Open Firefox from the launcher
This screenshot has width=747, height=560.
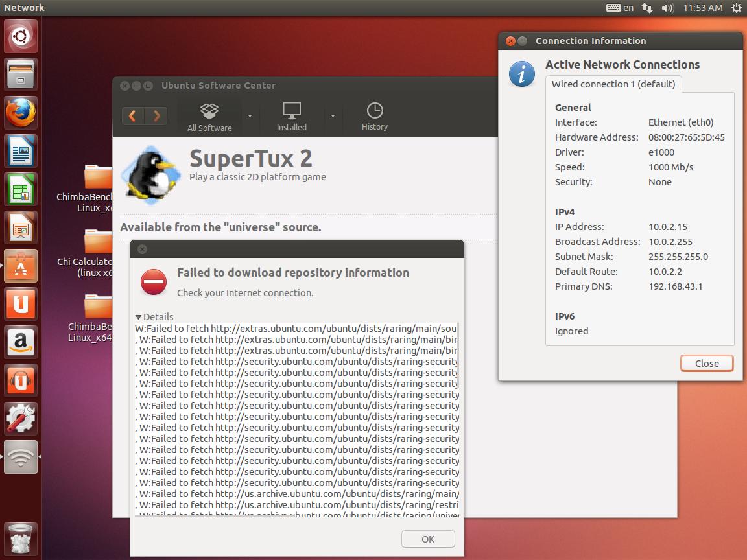[21, 113]
